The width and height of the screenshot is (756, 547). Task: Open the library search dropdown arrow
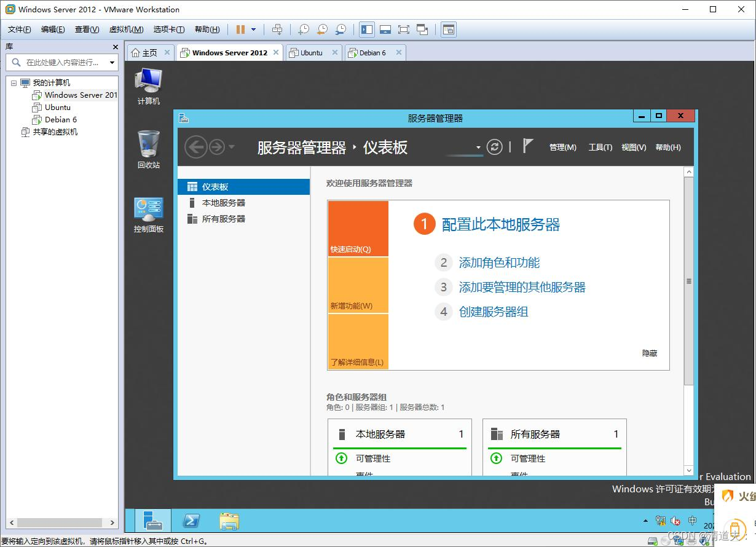pos(112,62)
